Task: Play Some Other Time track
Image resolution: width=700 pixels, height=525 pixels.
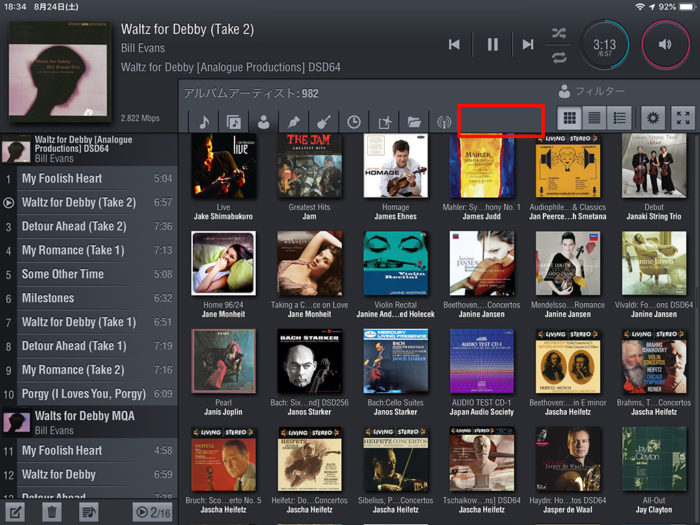Action: [x=89, y=274]
